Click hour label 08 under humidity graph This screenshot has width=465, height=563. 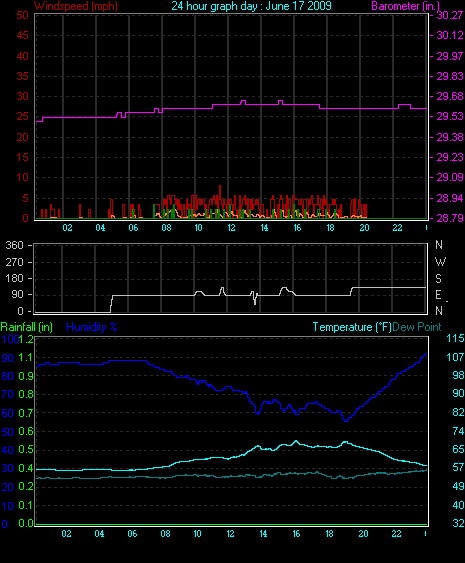(165, 534)
